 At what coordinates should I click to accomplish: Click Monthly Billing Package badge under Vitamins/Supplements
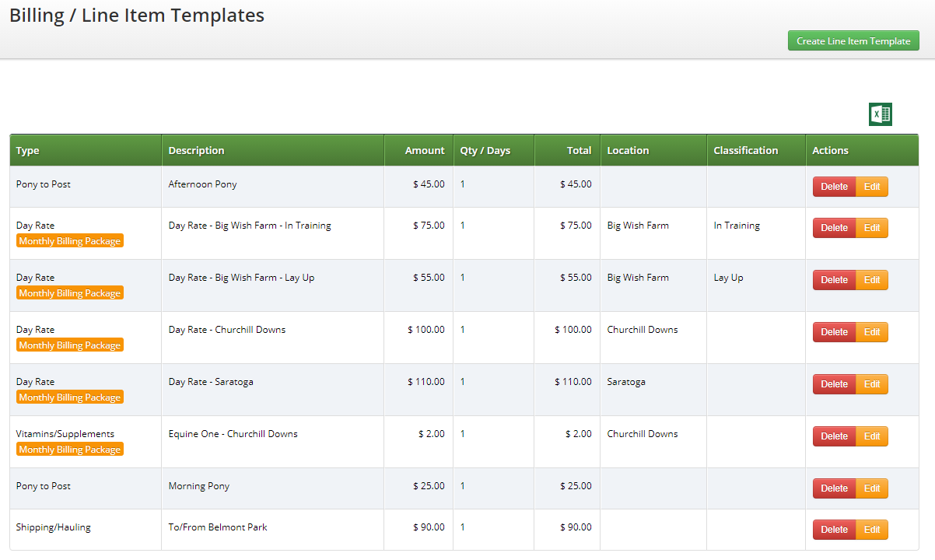click(x=70, y=450)
